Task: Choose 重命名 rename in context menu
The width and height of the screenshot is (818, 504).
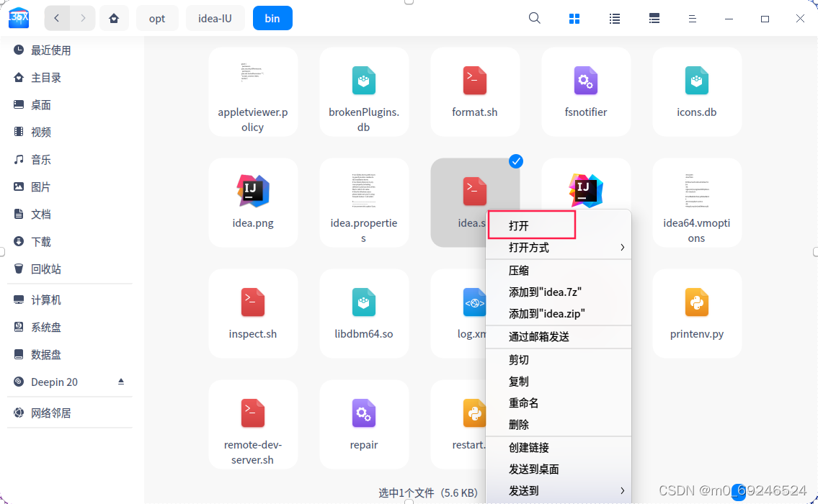Action: [559, 403]
